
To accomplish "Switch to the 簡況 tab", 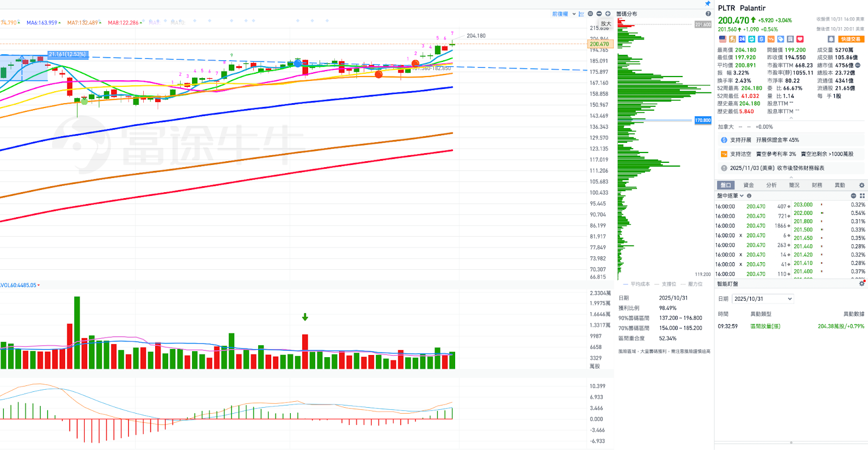I will point(794,185).
